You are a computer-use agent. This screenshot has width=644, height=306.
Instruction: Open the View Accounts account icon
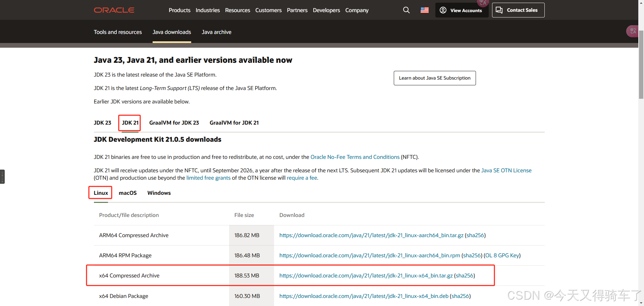(x=443, y=10)
